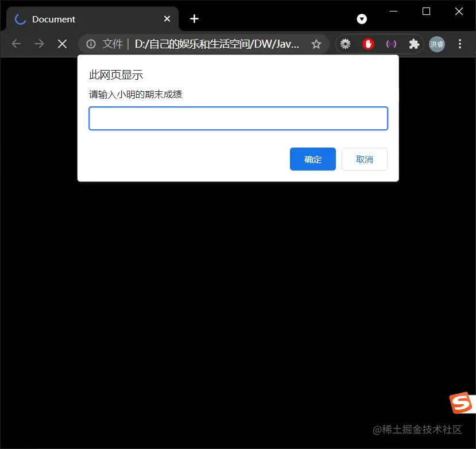
Task: Close the Document tab
Action: tap(167, 19)
